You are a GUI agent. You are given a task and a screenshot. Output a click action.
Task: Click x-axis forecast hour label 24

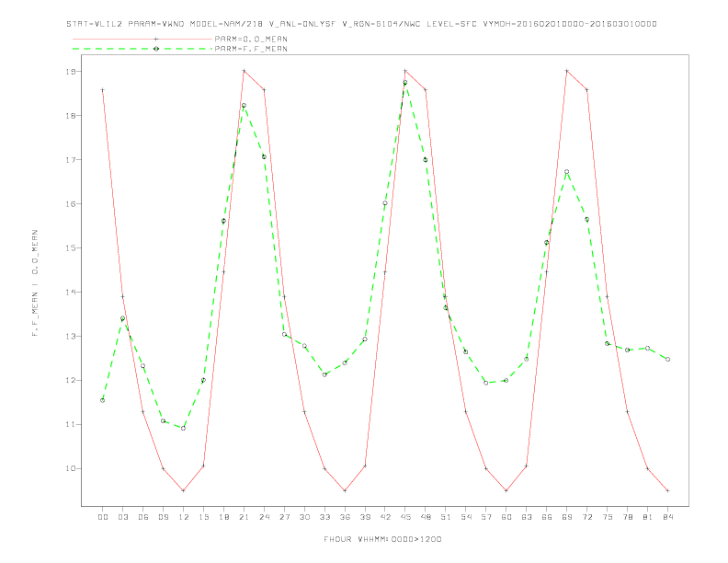coord(264,517)
